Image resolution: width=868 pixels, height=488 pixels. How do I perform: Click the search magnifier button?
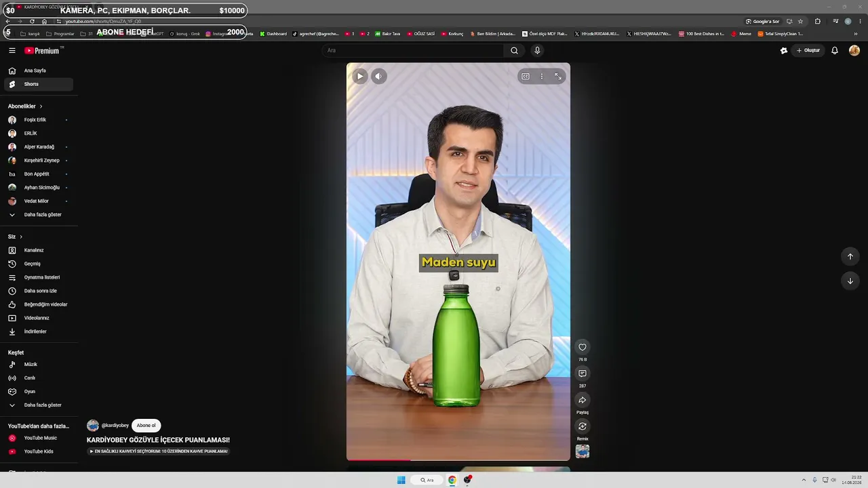pos(514,50)
